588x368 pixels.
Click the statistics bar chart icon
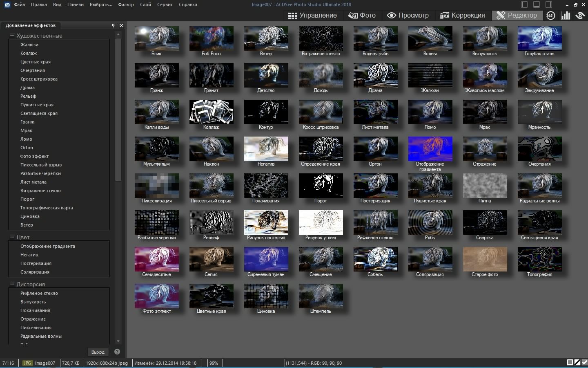coord(566,16)
